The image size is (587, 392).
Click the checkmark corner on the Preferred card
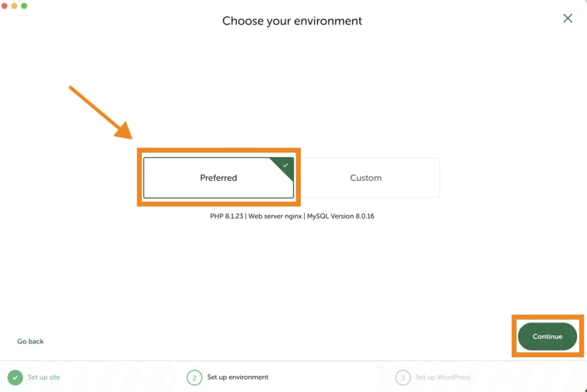click(x=285, y=166)
